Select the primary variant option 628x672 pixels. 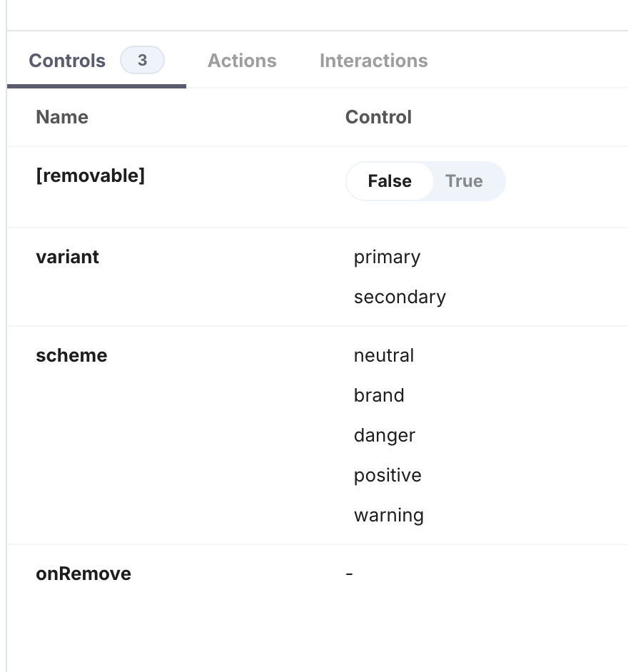pyautogui.click(x=387, y=257)
